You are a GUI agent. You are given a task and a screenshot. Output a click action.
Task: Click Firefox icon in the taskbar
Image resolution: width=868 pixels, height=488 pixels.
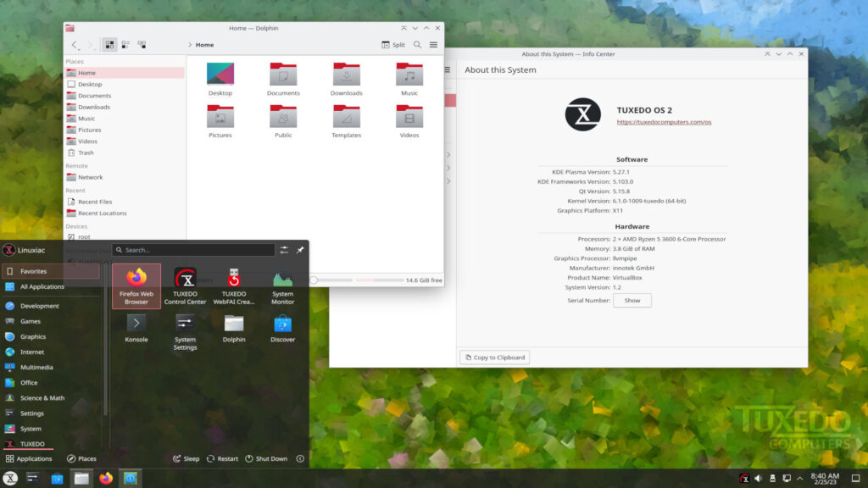point(105,479)
